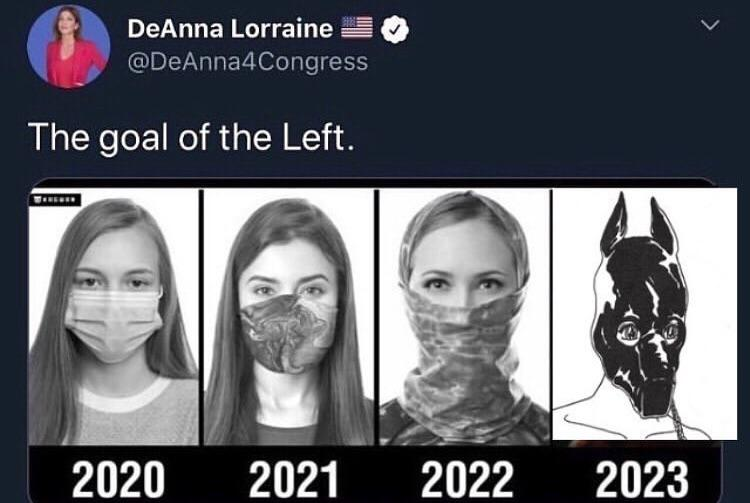Select the tweet text "The goal of the Left."
750x503 pixels.
pos(191,138)
